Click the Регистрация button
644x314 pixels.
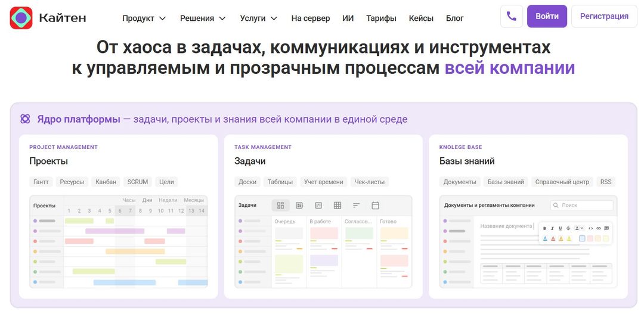(604, 17)
